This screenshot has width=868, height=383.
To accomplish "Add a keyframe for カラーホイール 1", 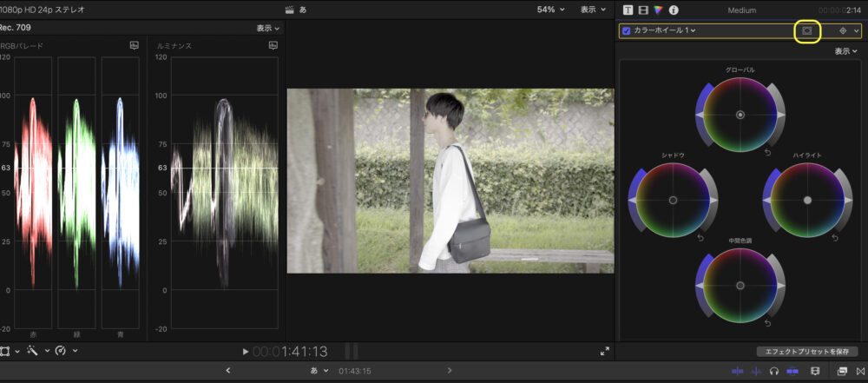I will [842, 30].
